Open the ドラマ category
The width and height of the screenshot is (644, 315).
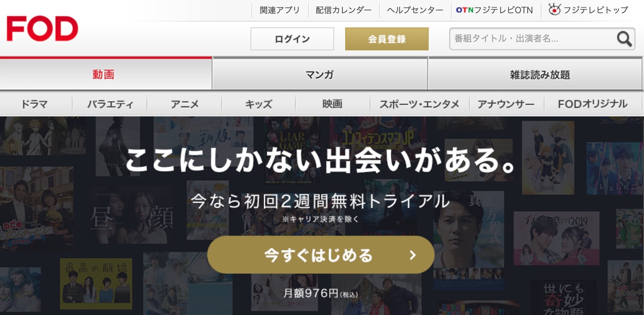coord(34,104)
